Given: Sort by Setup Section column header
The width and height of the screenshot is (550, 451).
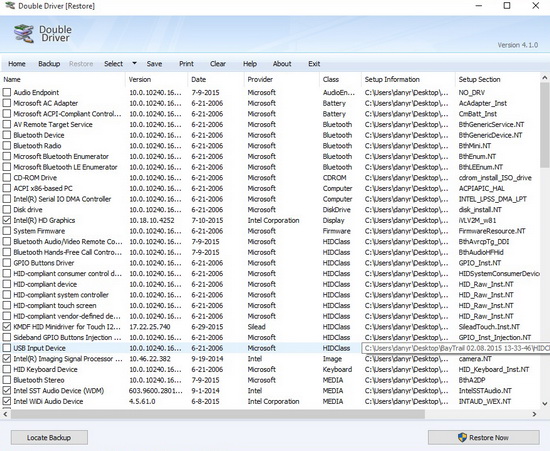Looking at the screenshot, I should click(497, 80).
